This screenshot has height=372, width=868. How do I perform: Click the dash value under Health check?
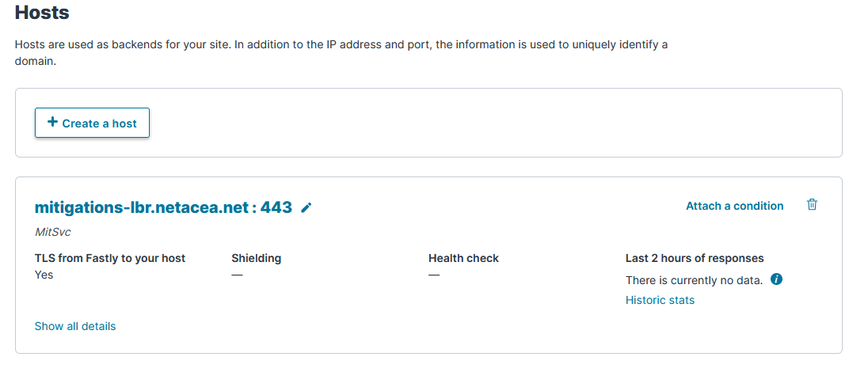(434, 275)
